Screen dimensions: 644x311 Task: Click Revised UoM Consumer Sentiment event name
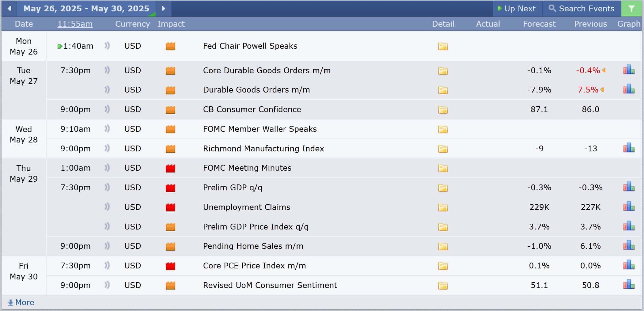pos(270,285)
